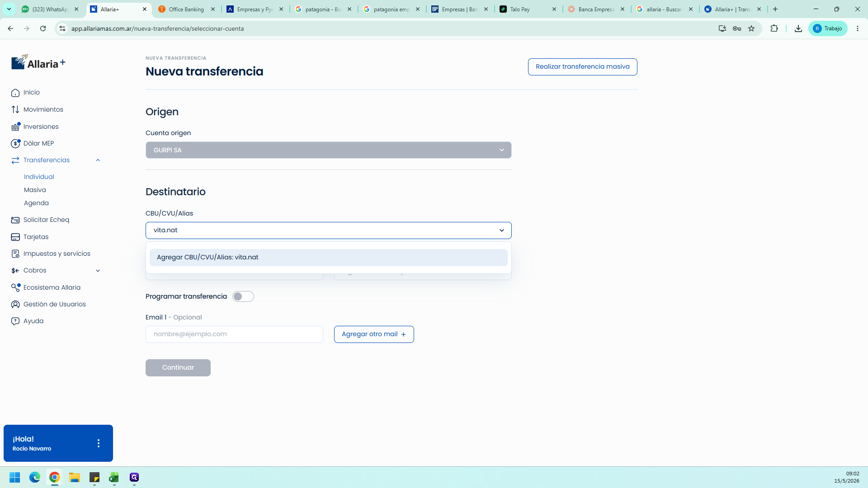The height and width of the screenshot is (488, 868).
Task: Switch to the WhatsApp tab
Action: (x=51, y=9)
